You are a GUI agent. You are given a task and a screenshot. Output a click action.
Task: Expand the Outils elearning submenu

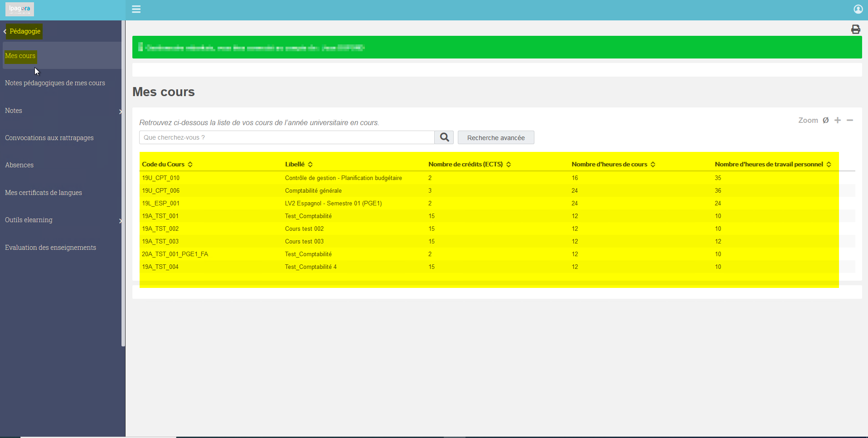63,220
